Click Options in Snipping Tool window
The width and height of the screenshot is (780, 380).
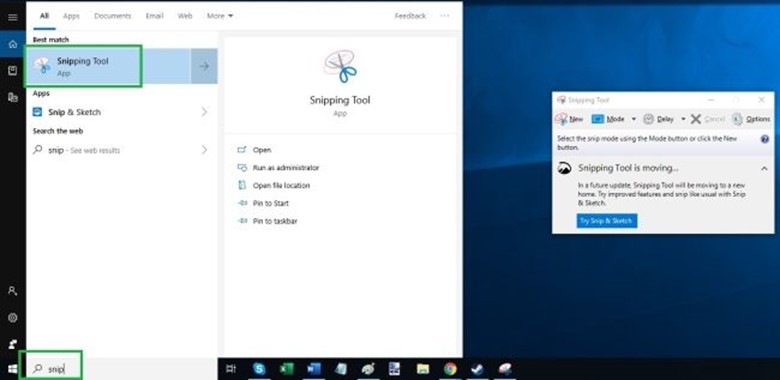tap(751, 119)
